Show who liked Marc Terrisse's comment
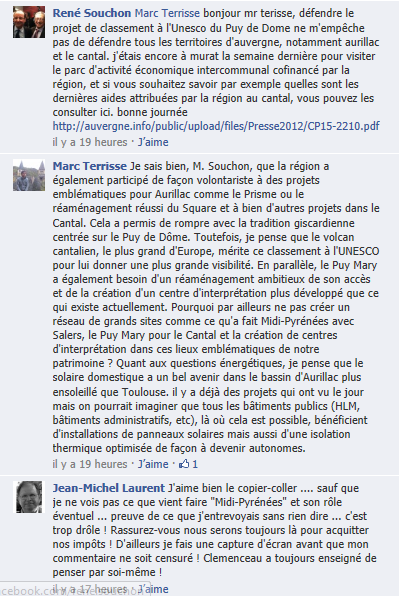Viewport: 401px width, 596px height. click(189, 464)
